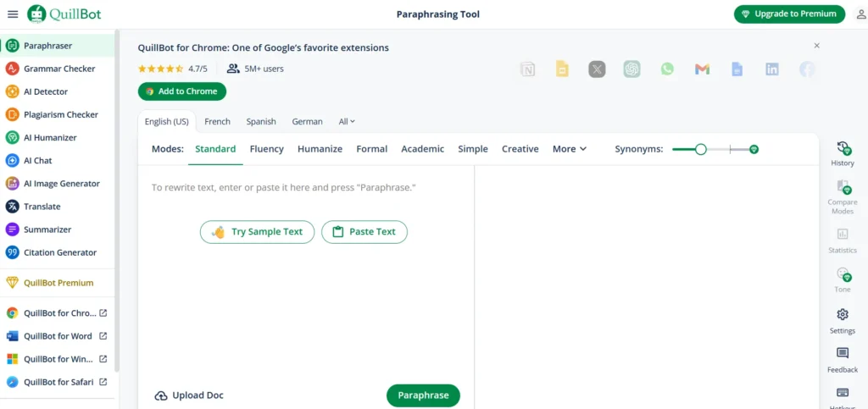The width and height of the screenshot is (868, 409).
Task: Select Academic mode
Action: (422, 149)
